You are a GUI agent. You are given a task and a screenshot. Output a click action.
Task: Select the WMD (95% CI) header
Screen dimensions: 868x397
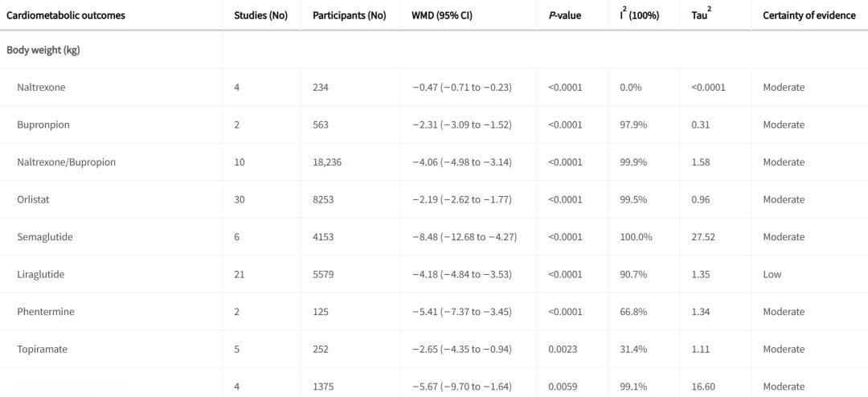point(442,15)
